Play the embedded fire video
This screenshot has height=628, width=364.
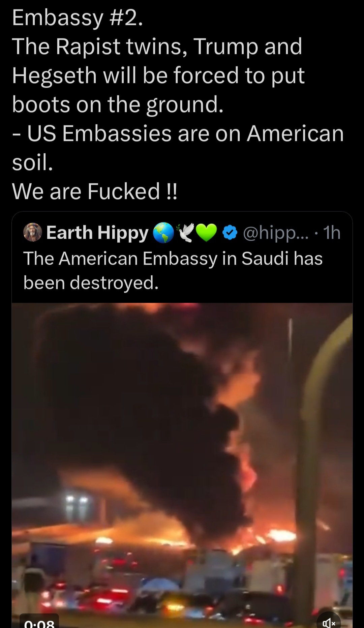182,465
